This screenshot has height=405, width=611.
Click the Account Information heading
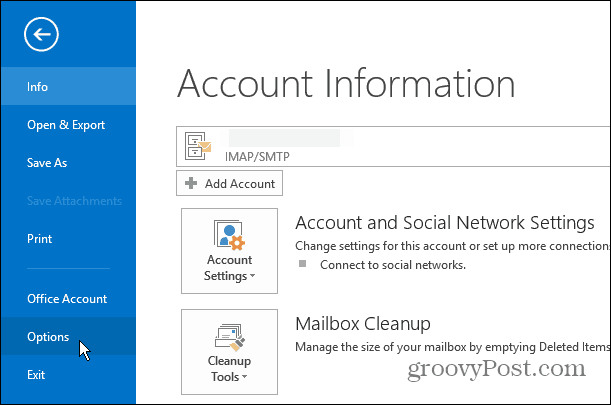(x=346, y=83)
